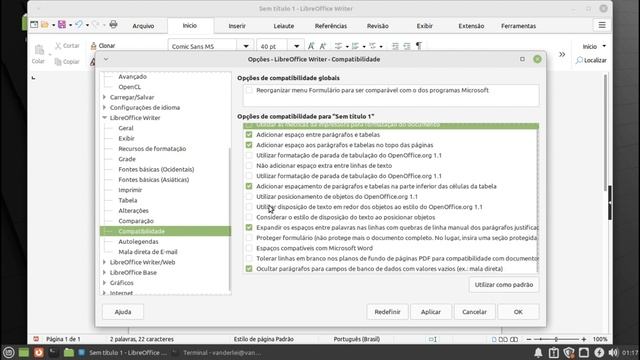Open the terminal launcher in taskbar
Screen dimensions: 640x360
(x=53, y=352)
